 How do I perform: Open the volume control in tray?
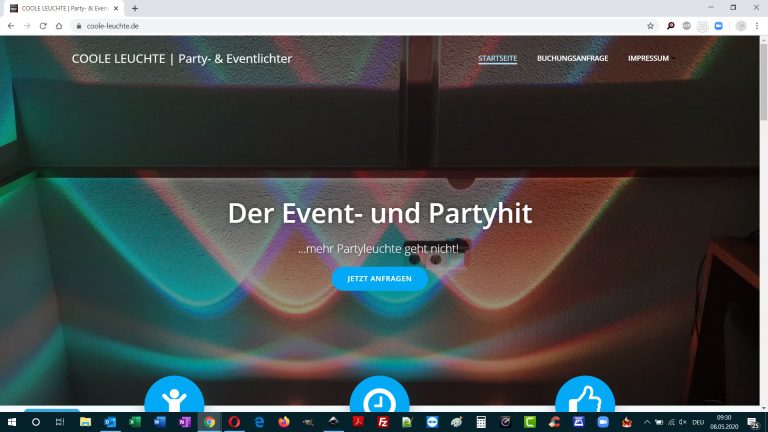pos(683,422)
